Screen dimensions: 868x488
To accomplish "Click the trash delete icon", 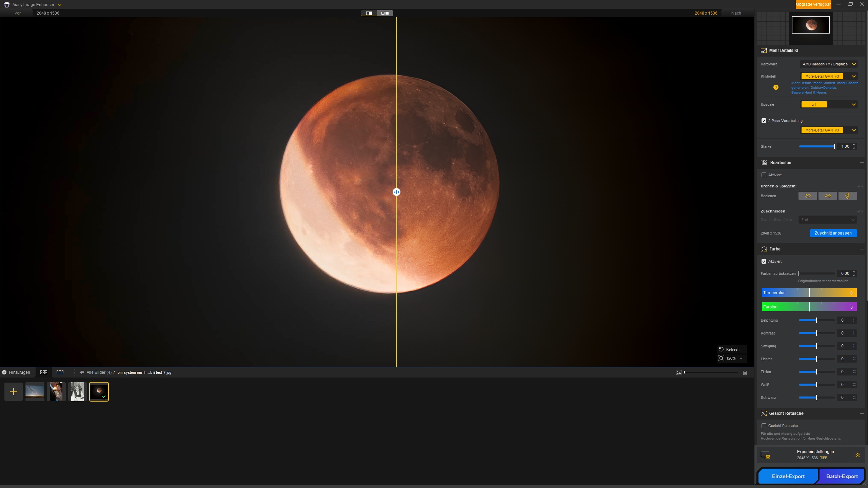I will coord(745,372).
